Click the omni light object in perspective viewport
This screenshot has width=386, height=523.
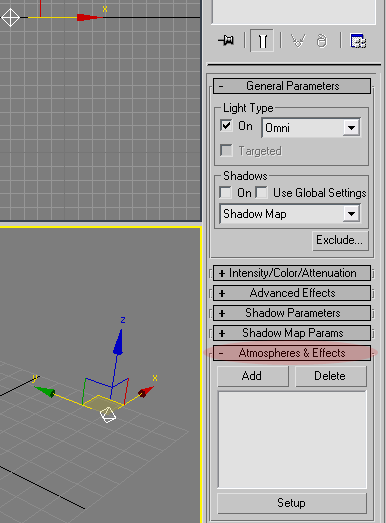click(x=108, y=415)
